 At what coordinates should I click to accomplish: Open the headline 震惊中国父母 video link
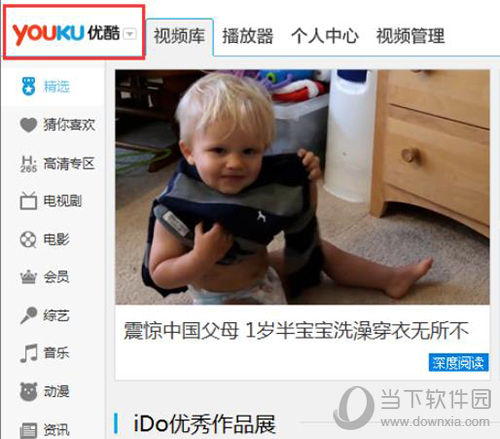pos(296,331)
